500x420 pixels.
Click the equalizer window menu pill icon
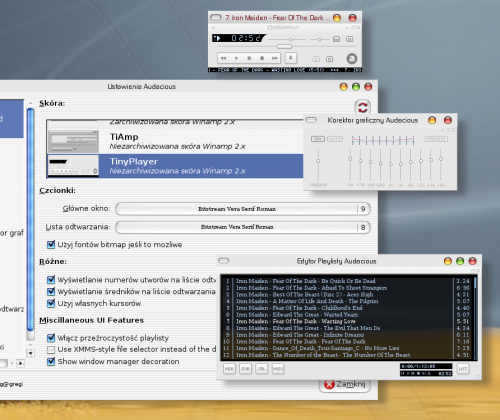click(311, 120)
